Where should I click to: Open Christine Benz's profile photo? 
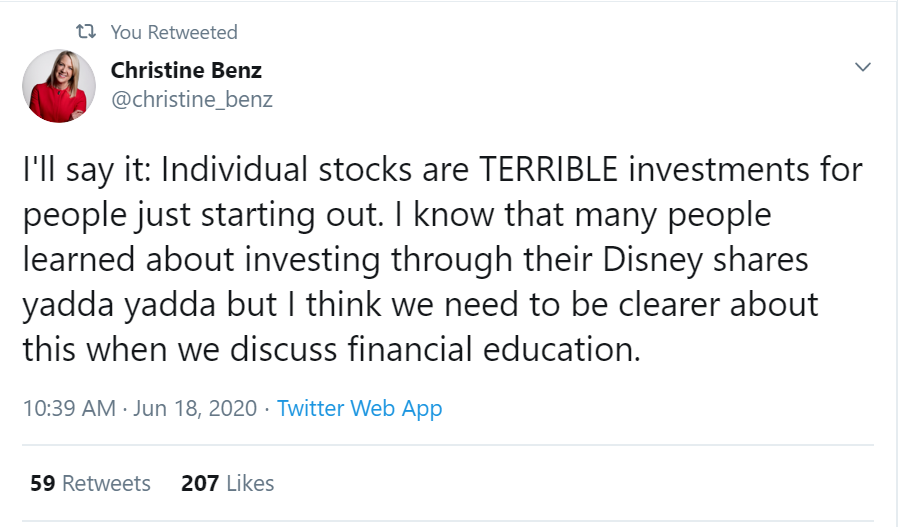click(x=62, y=86)
